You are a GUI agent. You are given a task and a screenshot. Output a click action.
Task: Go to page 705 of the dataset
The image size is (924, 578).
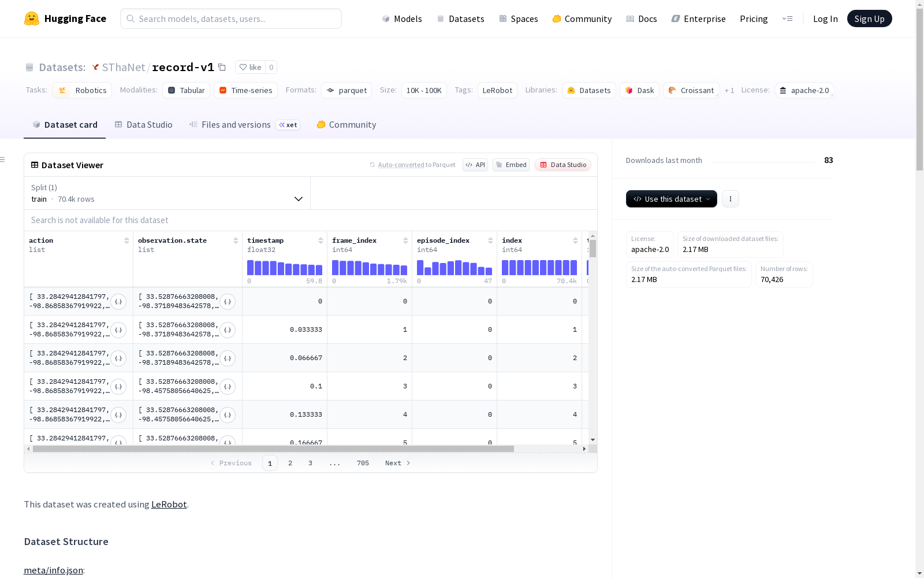(x=363, y=463)
